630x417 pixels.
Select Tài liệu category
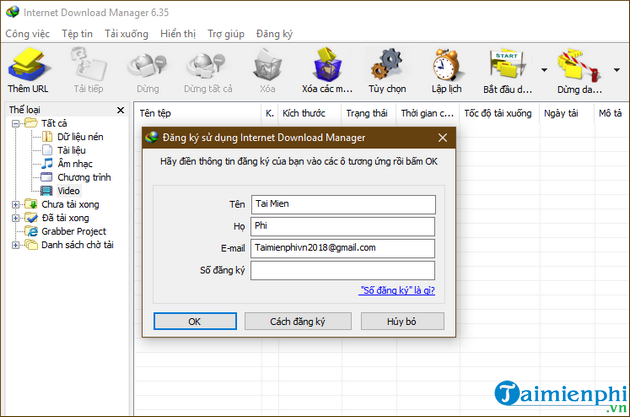(x=64, y=150)
